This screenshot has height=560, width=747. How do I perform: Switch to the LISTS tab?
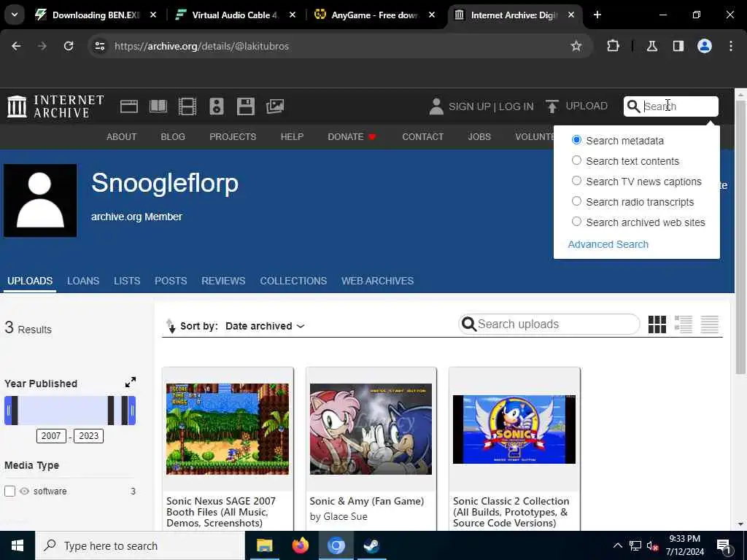(127, 281)
